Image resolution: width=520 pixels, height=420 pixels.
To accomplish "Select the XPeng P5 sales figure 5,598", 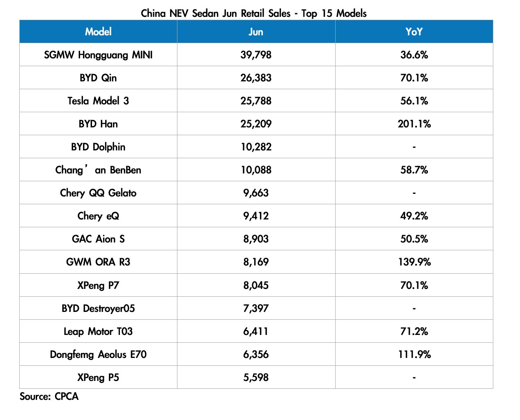I will coord(256,377).
